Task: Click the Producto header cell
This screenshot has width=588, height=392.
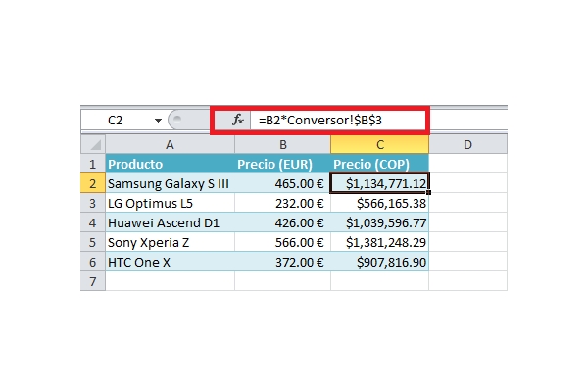Action: click(x=170, y=164)
